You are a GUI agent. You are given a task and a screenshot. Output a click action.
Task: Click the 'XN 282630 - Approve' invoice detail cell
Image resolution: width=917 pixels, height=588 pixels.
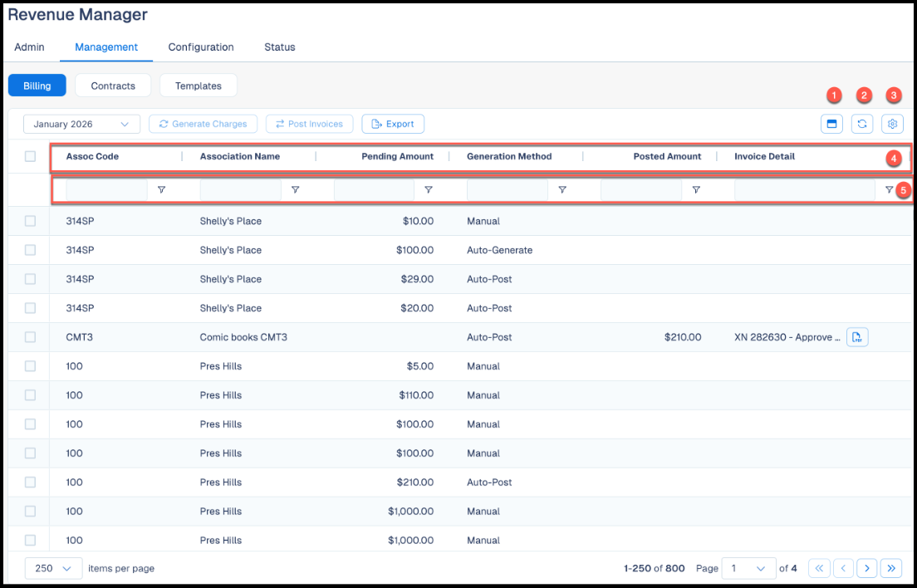(x=787, y=337)
